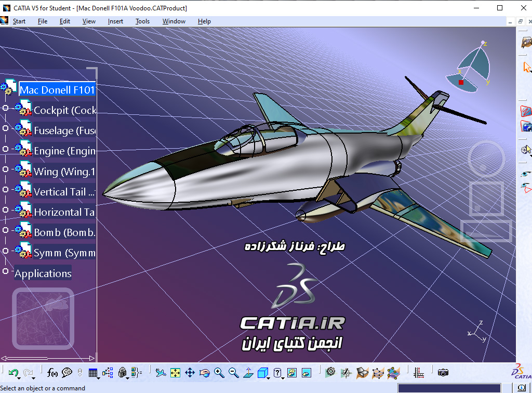This screenshot has height=393, width=532.
Task: Click the gear-with-cursor icon on right toolbar
Action: pyautogui.click(x=526, y=149)
